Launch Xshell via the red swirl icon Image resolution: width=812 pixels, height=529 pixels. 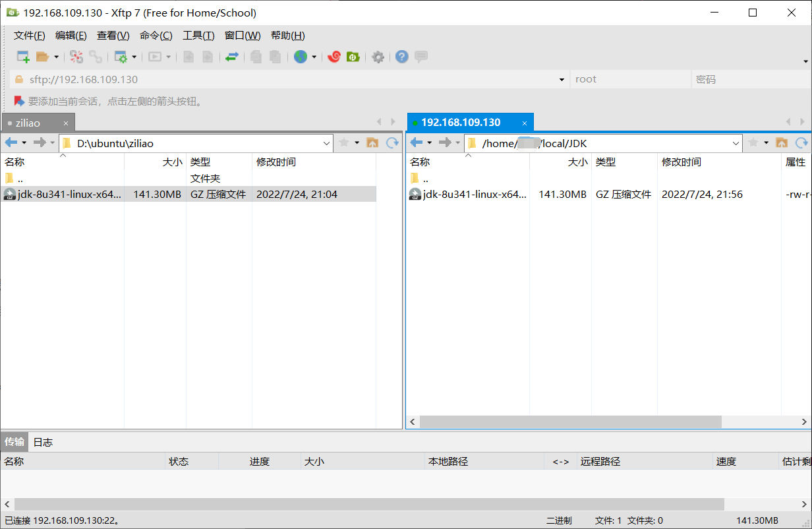click(x=334, y=57)
